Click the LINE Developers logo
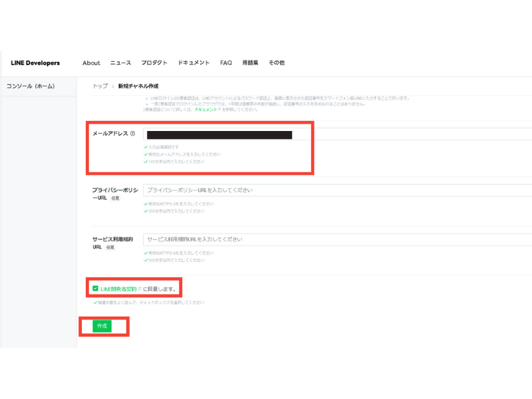This screenshot has width=532, height=399. (x=35, y=63)
